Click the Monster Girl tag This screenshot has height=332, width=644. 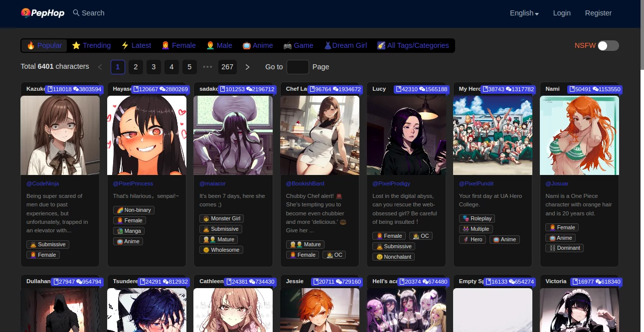222,218
